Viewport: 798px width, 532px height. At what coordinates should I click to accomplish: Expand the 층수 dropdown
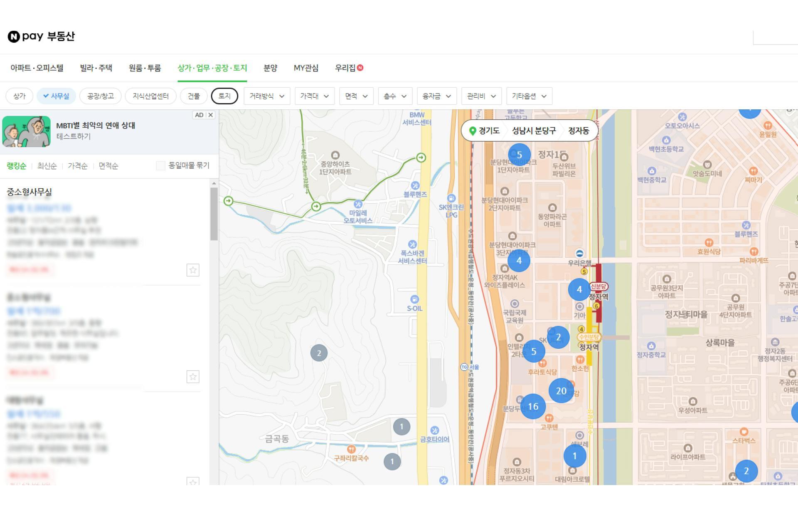click(395, 96)
